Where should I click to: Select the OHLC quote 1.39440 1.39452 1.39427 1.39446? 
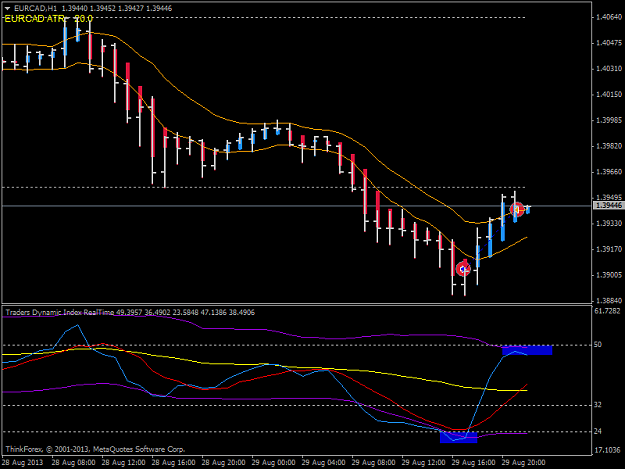pos(117,8)
